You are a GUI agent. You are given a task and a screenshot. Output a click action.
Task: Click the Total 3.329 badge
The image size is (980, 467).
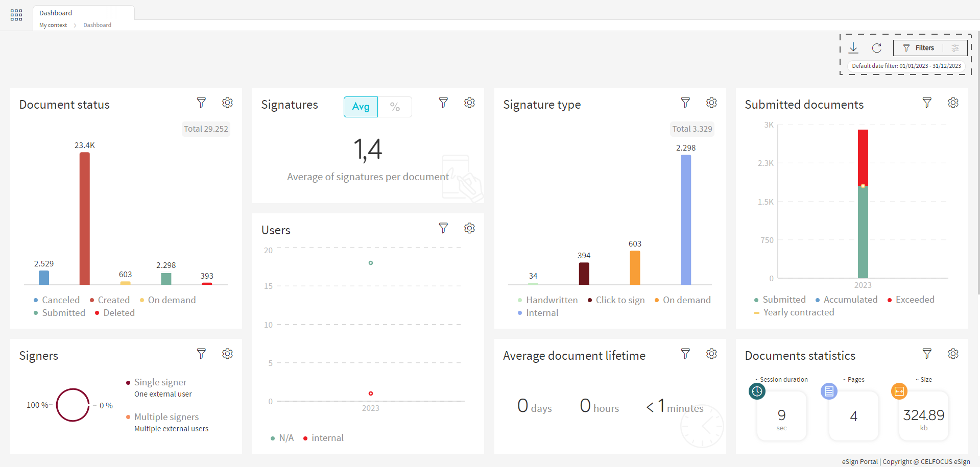coord(692,129)
